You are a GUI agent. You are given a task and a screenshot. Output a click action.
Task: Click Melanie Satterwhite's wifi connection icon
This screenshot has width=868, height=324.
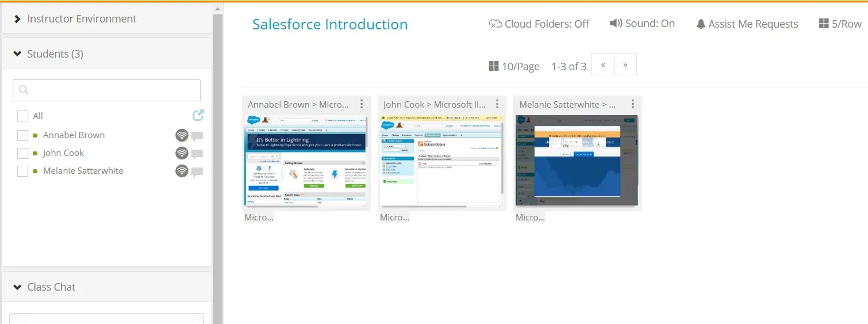[182, 171]
